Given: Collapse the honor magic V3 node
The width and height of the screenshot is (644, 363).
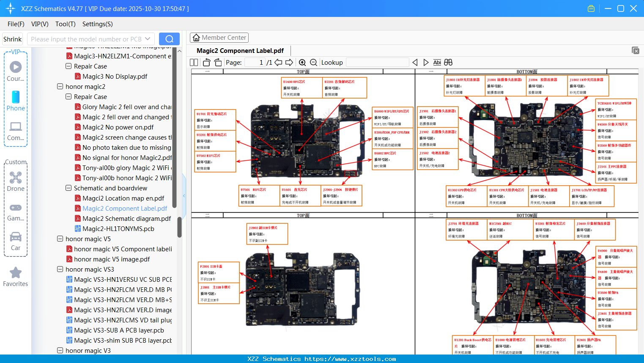Looking at the screenshot, I should tap(60, 350).
